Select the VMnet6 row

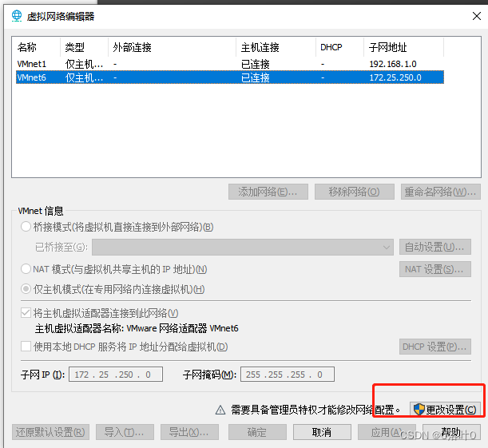point(230,77)
